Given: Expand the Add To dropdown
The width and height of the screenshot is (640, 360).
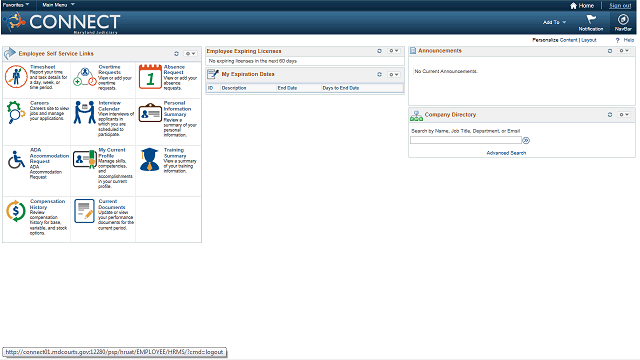Looking at the screenshot, I should (554, 22).
